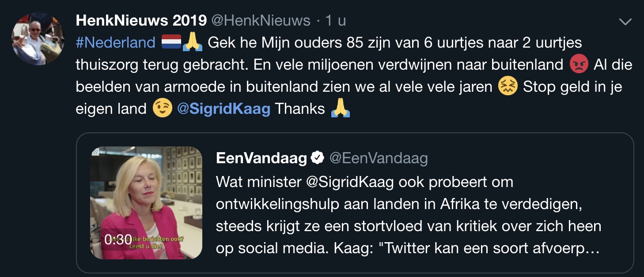Open the blue @SigridKaag mention

[224, 109]
